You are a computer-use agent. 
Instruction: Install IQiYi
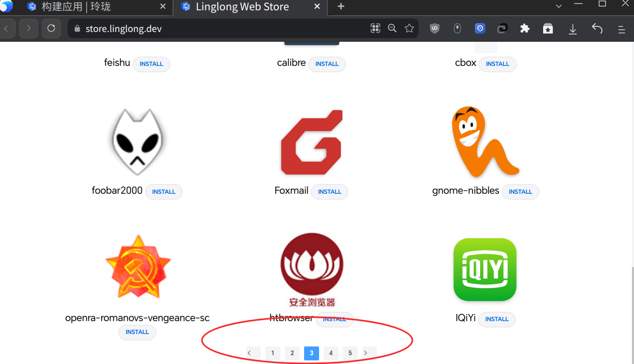pos(497,319)
